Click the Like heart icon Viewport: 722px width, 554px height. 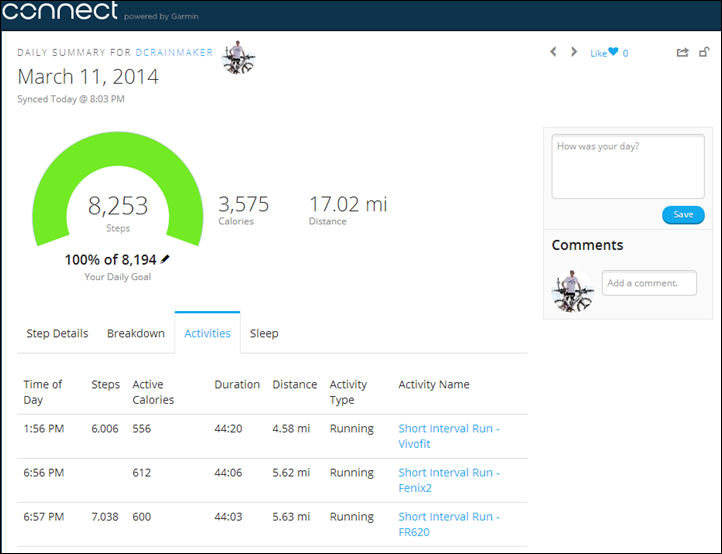(x=613, y=53)
